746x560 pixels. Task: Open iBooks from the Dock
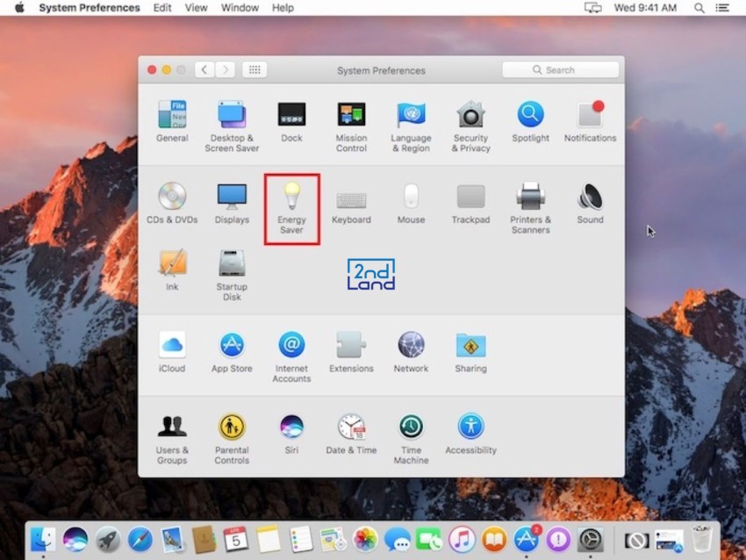click(494, 540)
